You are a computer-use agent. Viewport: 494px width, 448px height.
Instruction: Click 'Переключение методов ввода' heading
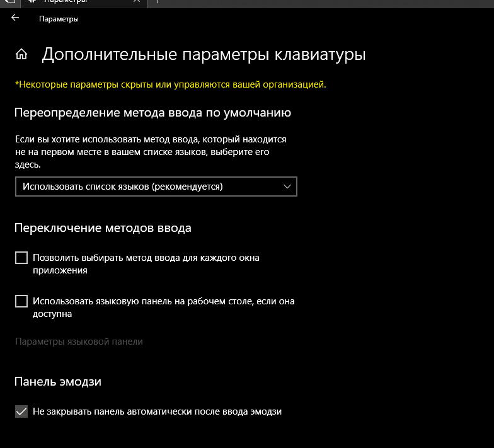tap(103, 228)
